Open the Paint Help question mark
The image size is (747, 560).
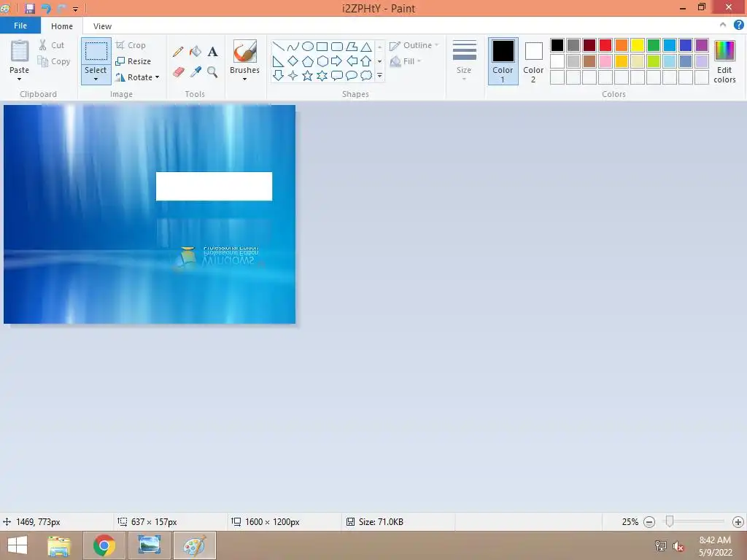coord(738,25)
